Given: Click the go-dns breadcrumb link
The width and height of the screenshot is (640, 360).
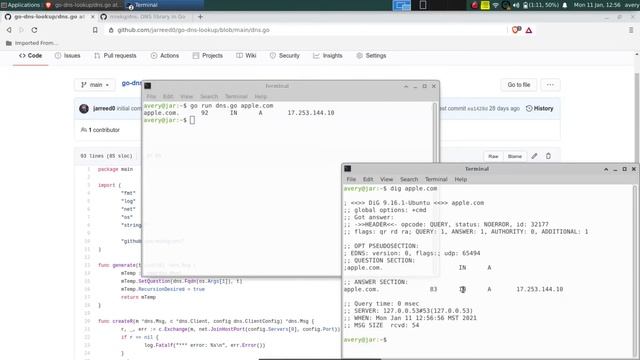Looking at the screenshot, I should 131,83.
